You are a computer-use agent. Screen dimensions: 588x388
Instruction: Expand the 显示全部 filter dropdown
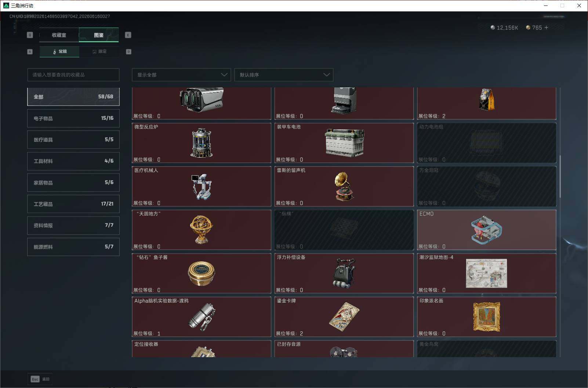(181, 75)
